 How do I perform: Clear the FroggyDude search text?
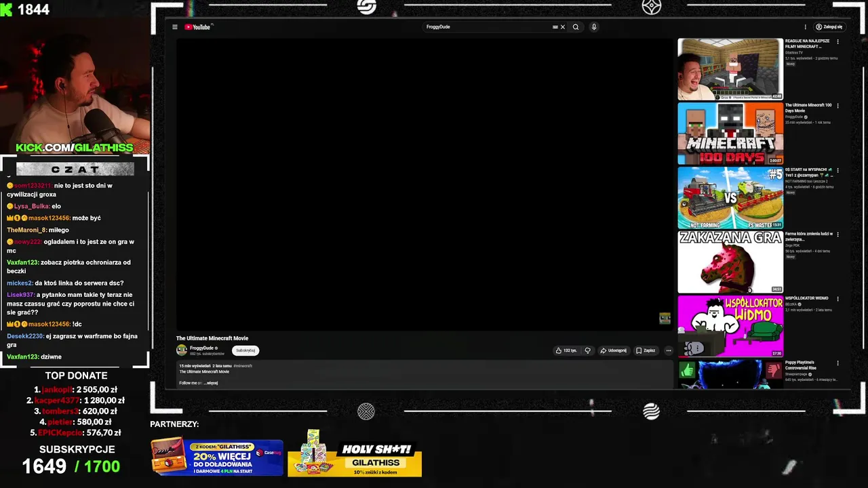563,27
